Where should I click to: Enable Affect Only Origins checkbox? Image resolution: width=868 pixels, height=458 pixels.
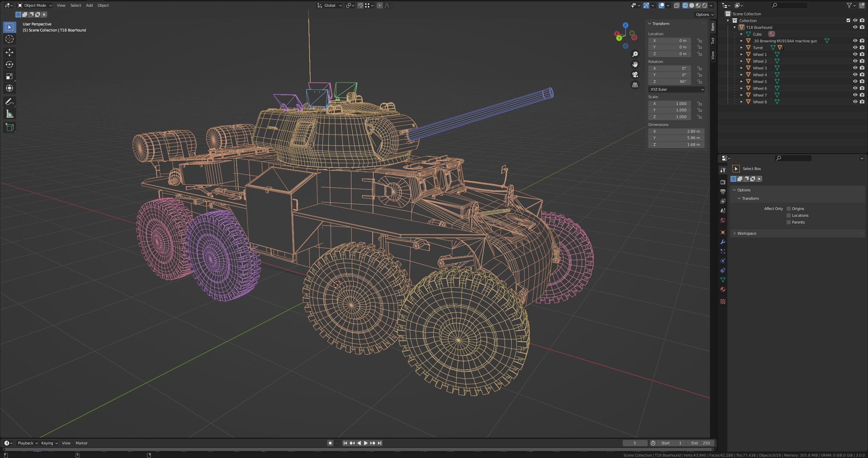tap(789, 209)
